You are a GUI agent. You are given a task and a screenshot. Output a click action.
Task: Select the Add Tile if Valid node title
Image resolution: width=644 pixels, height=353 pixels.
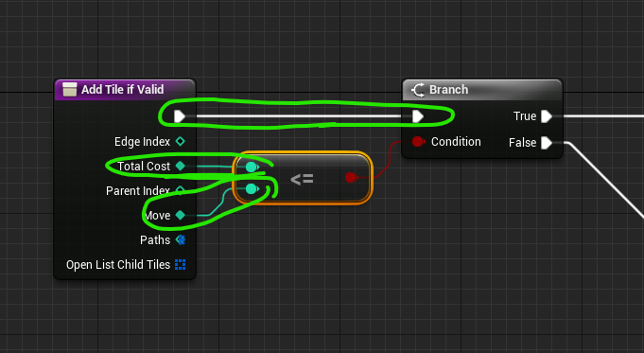click(x=122, y=90)
